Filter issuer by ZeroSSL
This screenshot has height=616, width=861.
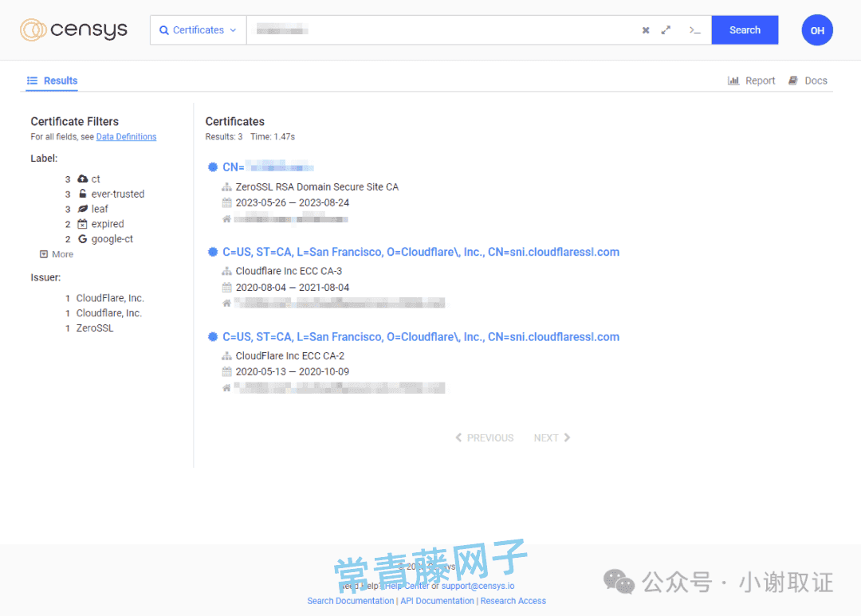point(94,328)
